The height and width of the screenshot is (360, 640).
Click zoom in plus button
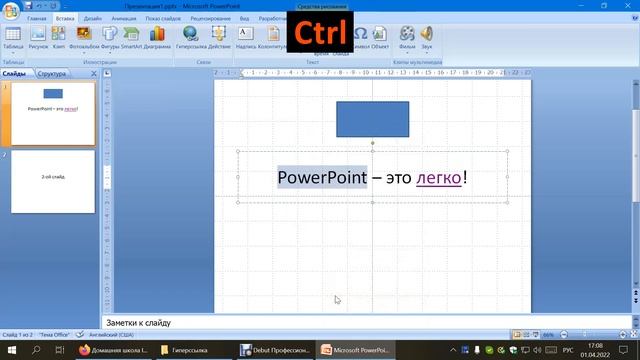622,334
